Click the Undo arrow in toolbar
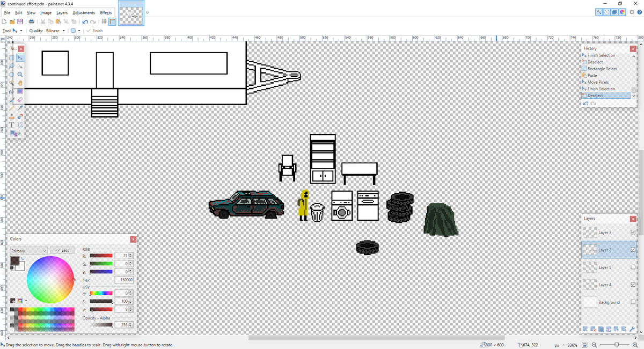The image size is (644, 349). 85,21
